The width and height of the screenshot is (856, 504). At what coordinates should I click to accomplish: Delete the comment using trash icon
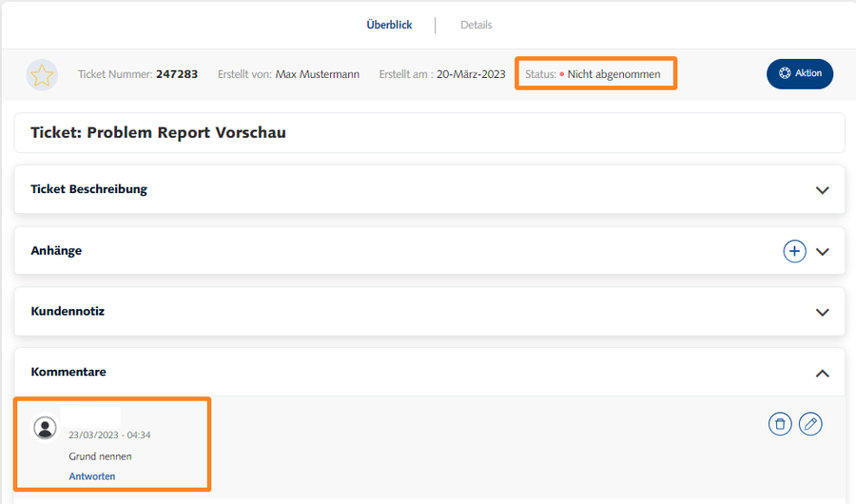click(x=780, y=424)
